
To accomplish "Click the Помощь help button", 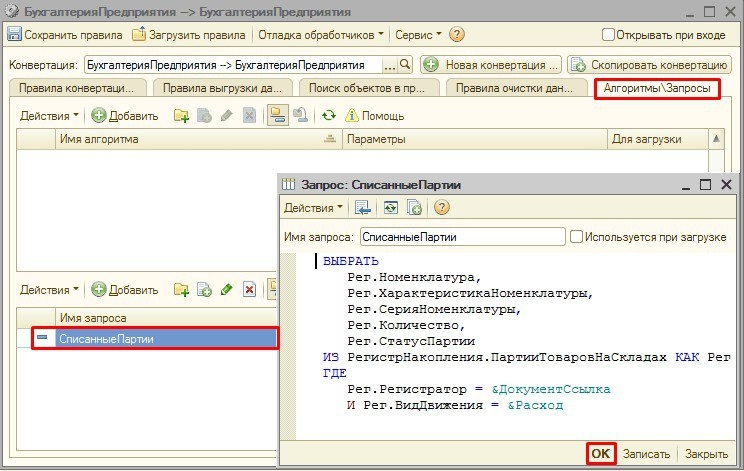I will coord(375,116).
